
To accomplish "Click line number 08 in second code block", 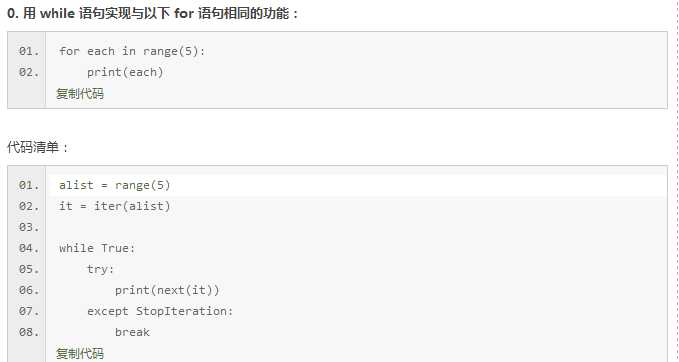I will pos(29,332).
